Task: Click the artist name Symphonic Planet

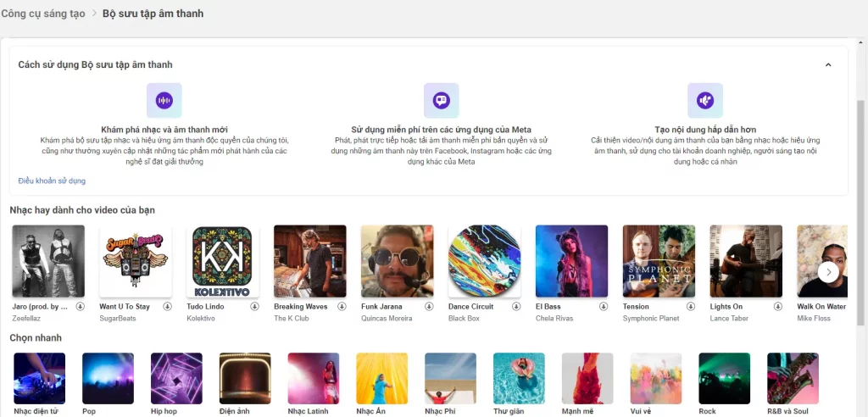Action: 651,319
